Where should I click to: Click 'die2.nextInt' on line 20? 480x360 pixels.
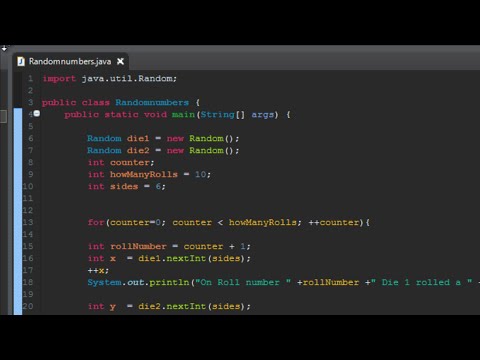coord(172,306)
